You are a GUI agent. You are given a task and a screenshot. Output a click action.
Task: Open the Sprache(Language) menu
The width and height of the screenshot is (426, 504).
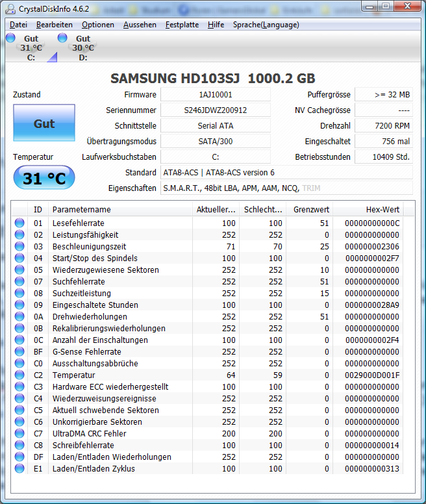click(266, 25)
